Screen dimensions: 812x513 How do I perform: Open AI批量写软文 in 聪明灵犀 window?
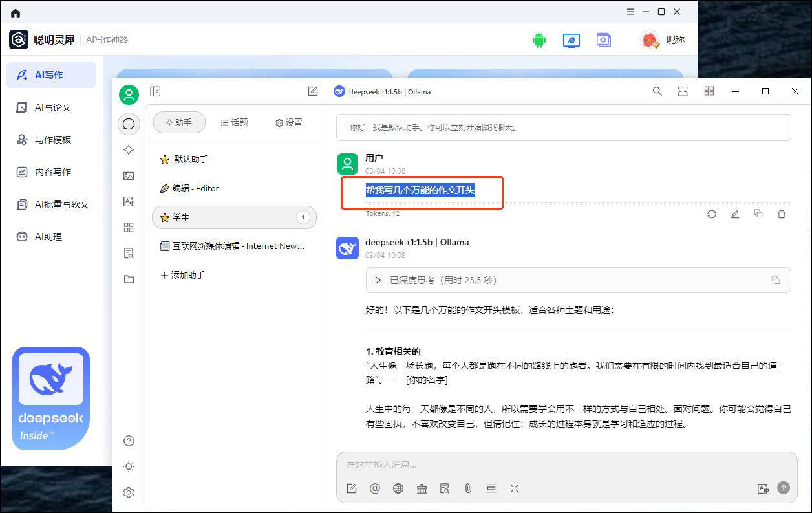click(x=51, y=204)
